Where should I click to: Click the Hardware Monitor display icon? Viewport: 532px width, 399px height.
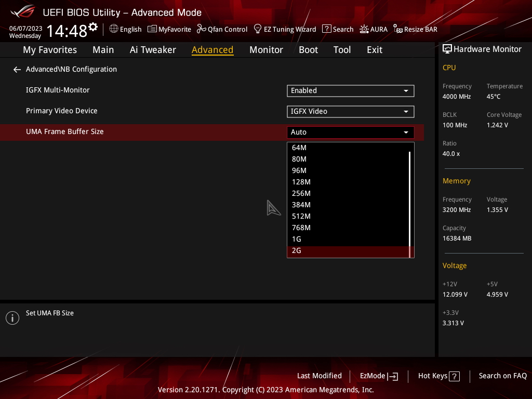447,49
